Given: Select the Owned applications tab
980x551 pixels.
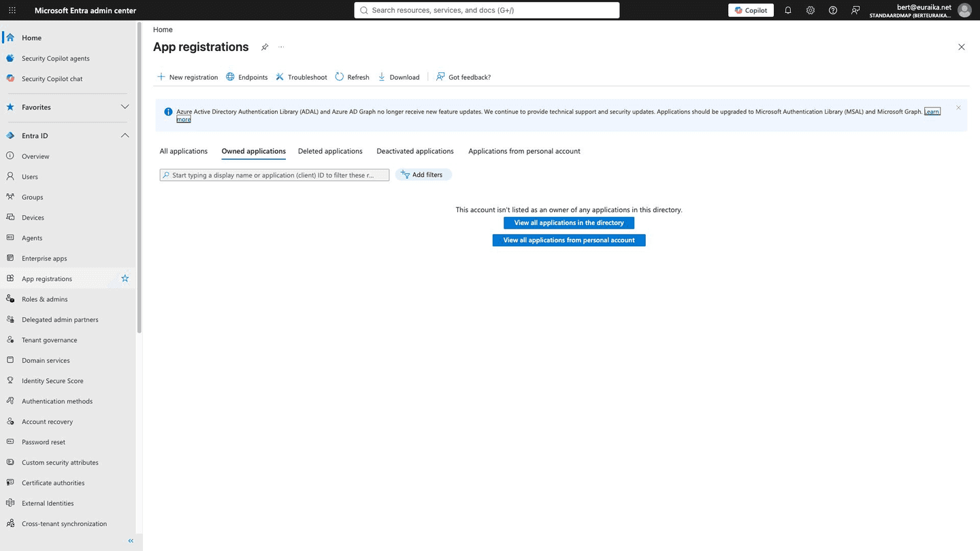Looking at the screenshot, I should coord(254,151).
